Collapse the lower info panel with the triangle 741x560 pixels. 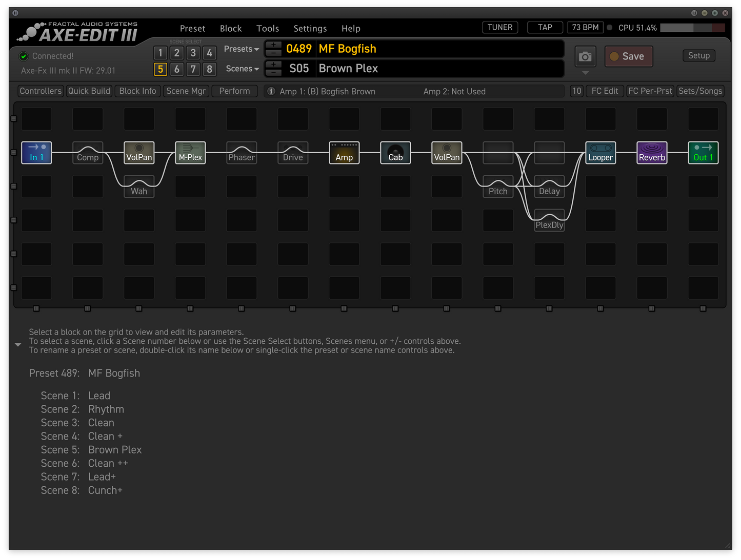[x=18, y=344]
